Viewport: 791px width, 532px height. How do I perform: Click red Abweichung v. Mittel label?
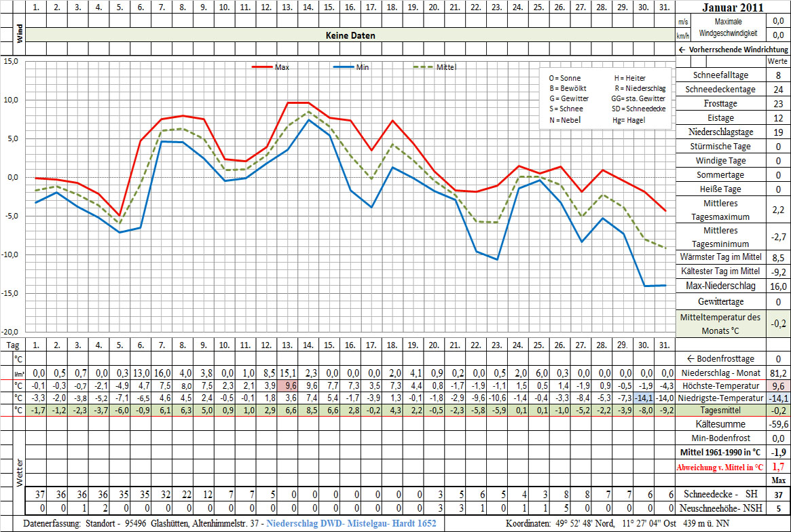click(x=720, y=467)
